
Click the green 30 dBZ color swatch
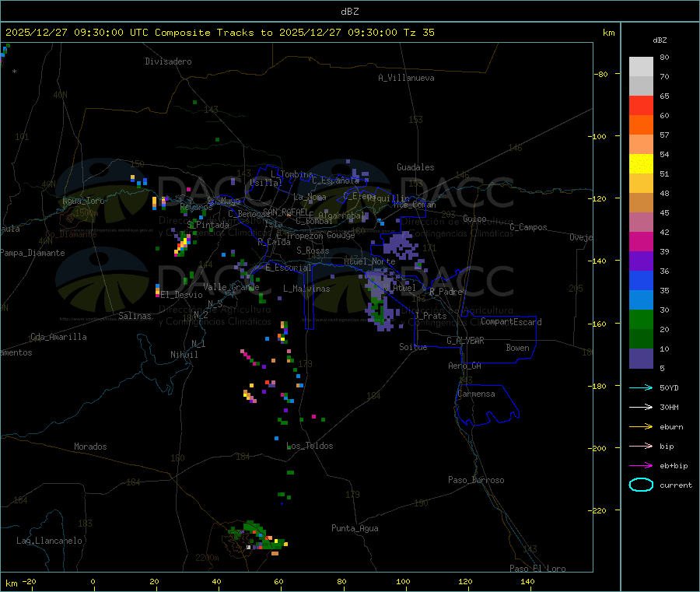[x=641, y=320]
